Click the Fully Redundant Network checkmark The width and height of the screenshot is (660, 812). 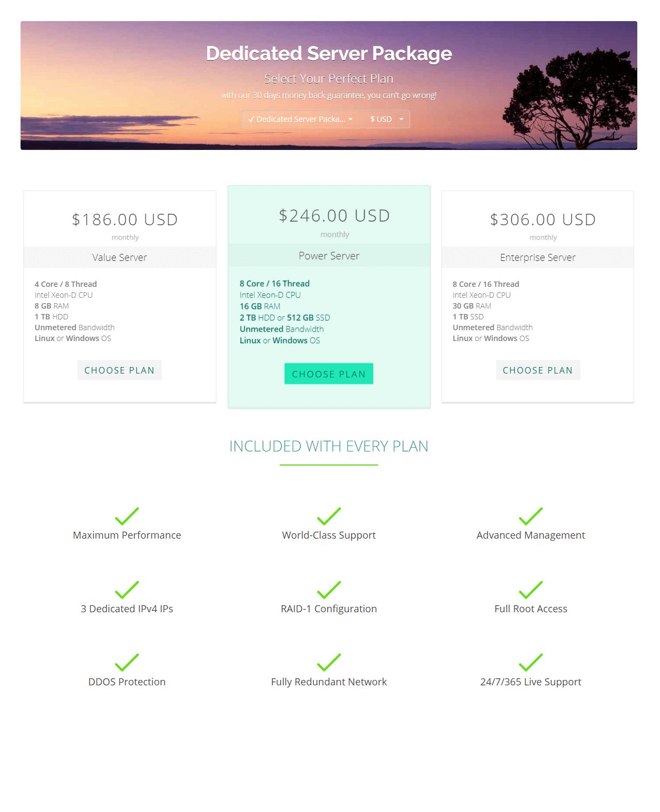[x=329, y=663]
